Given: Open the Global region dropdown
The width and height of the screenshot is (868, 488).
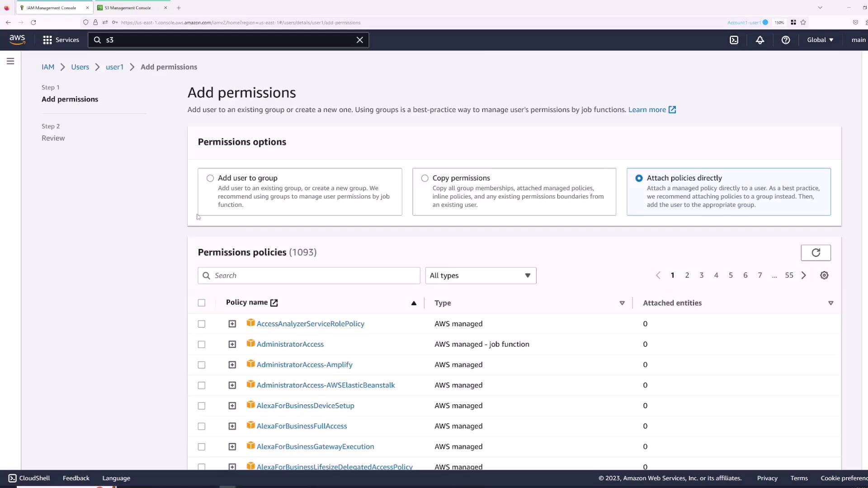Looking at the screenshot, I should [820, 40].
